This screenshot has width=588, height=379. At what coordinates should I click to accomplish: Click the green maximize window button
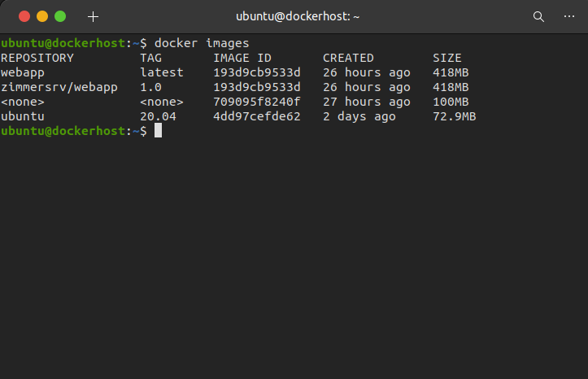click(60, 16)
